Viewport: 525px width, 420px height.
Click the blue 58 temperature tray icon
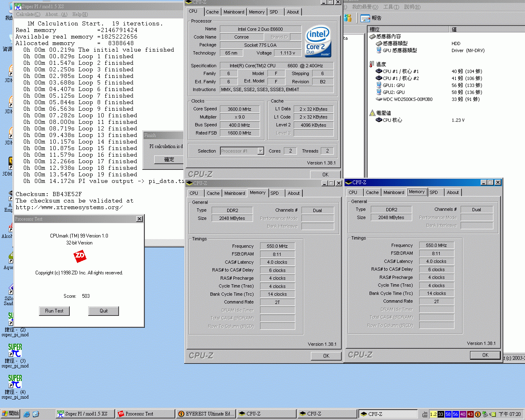(448, 414)
